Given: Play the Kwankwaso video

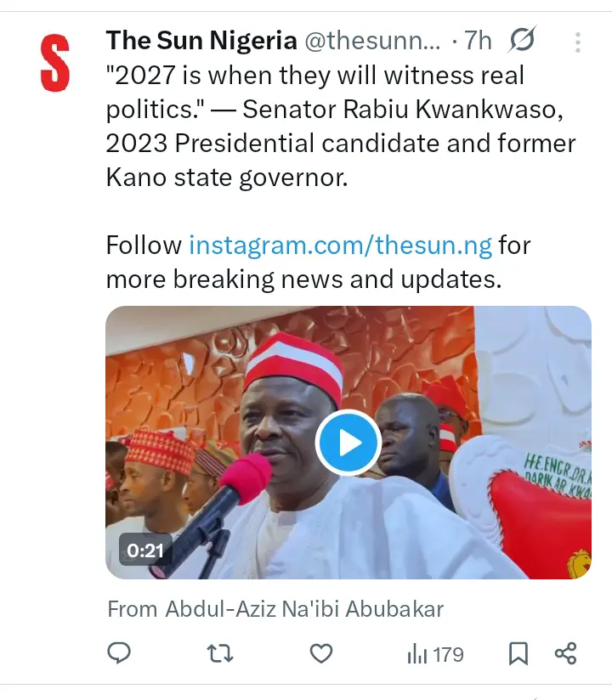Looking at the screenshot, I should [348, 442].
